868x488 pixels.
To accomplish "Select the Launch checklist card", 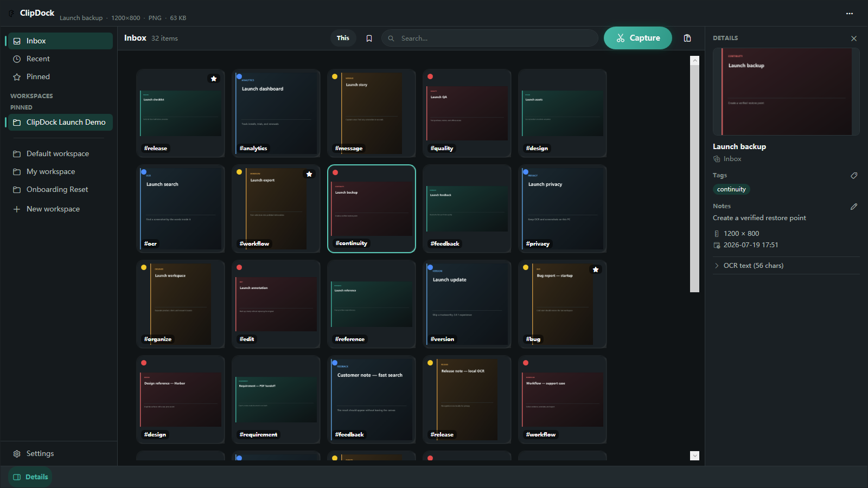I will point(181,113).
